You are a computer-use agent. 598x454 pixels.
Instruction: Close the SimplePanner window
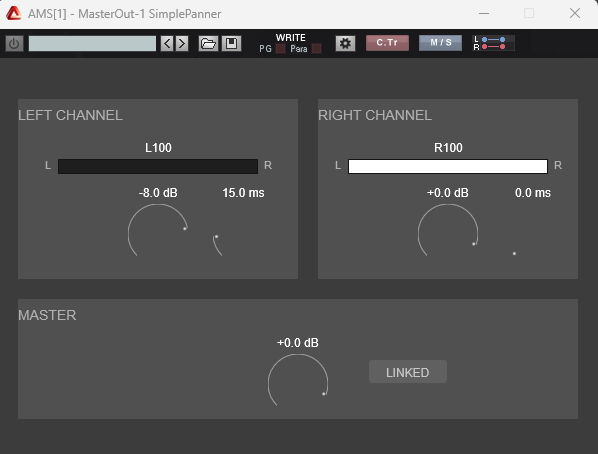click(575, 13)
